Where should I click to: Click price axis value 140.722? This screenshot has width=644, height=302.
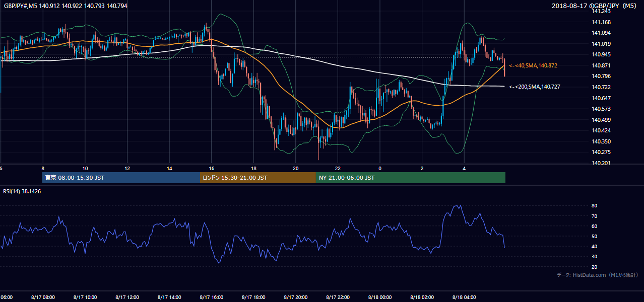click(602, 87)
